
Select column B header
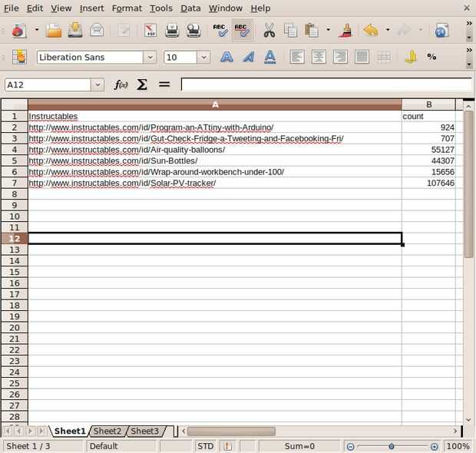(428, 104)
